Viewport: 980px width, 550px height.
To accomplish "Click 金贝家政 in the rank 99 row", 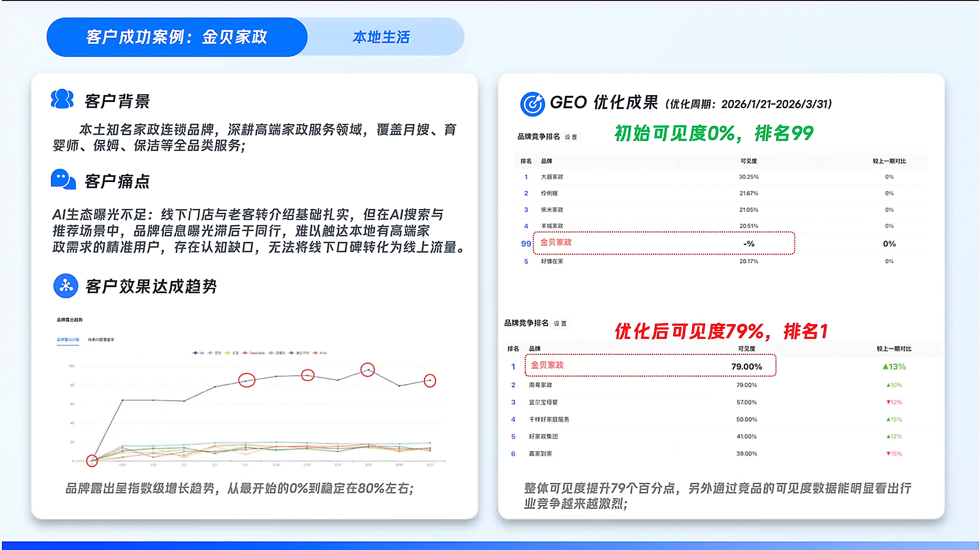I will tap(556, 242).
